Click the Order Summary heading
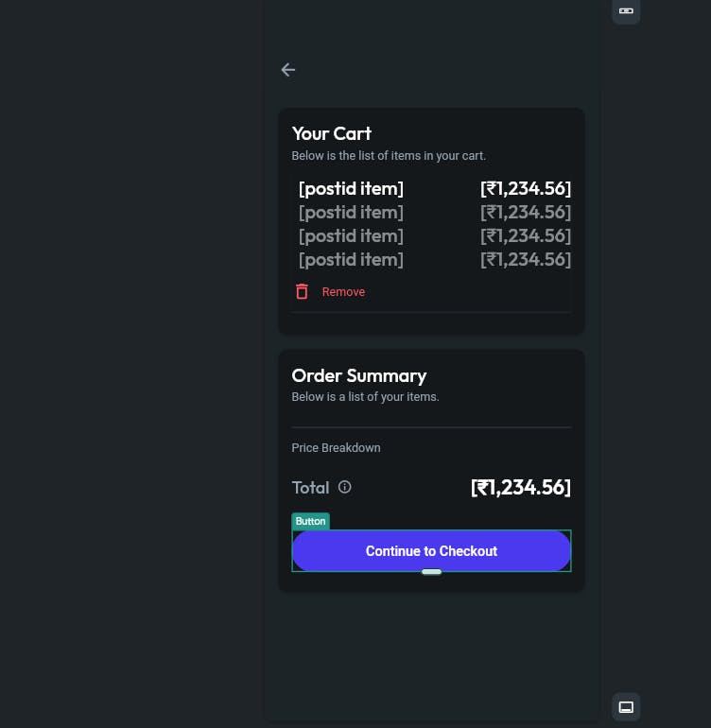 pyautogui.click(x=359, y=375)
